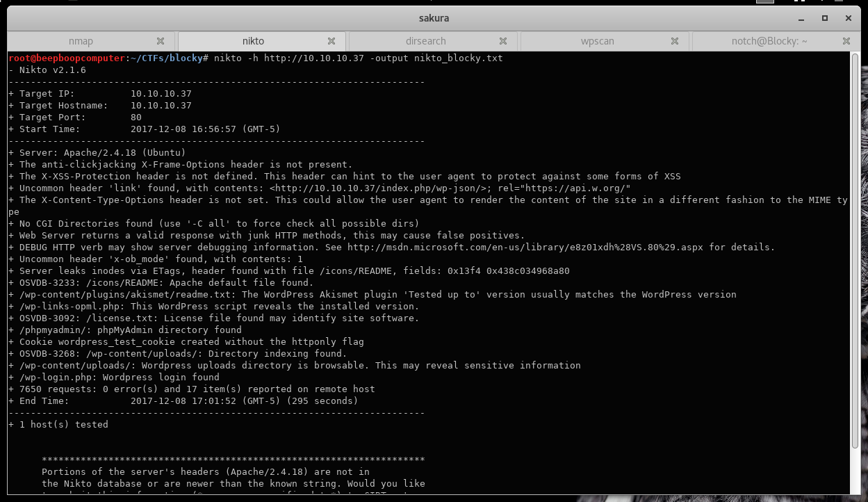Click the terminal vertical scrollbar thumb
This screenshot has height=502, width=868.
pyautogui.click(x=856, y=252)
